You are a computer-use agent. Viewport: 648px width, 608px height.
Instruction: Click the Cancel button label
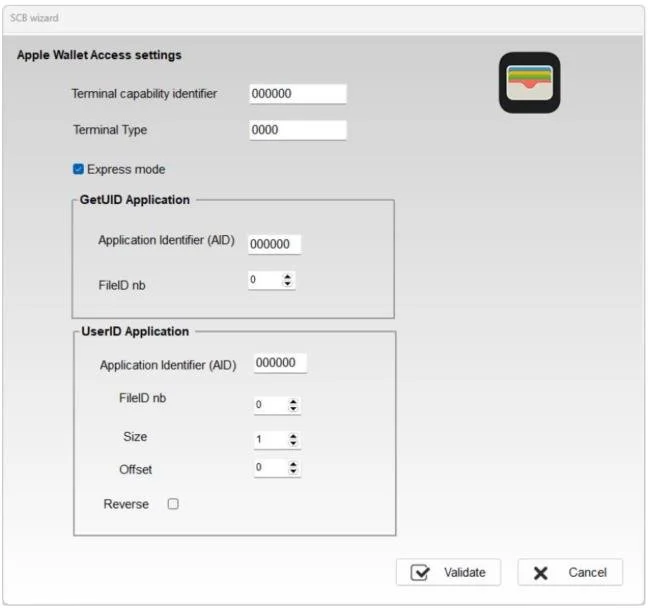pos(587,572)
